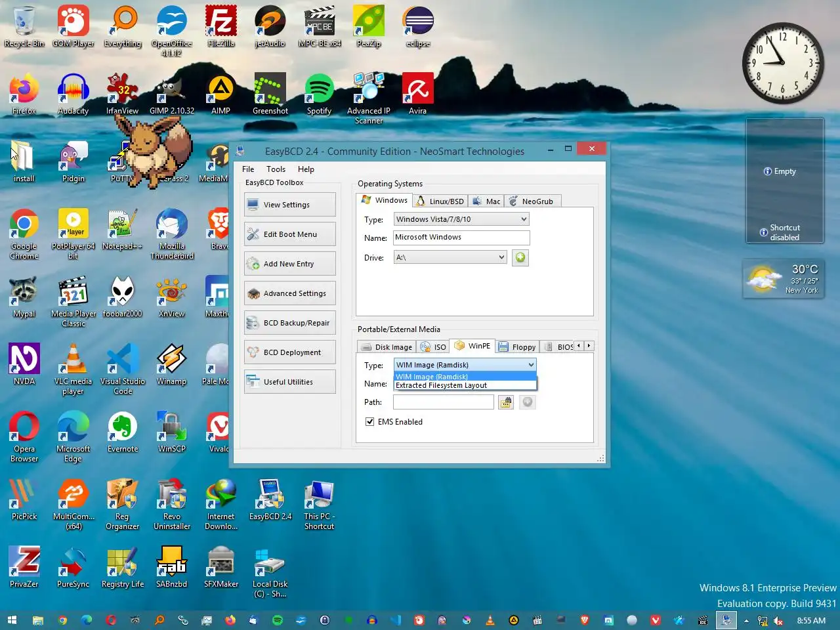The image size is (840, 630).
Task: Click the browse path binoculars folder icon
Action: click(505, 402)
